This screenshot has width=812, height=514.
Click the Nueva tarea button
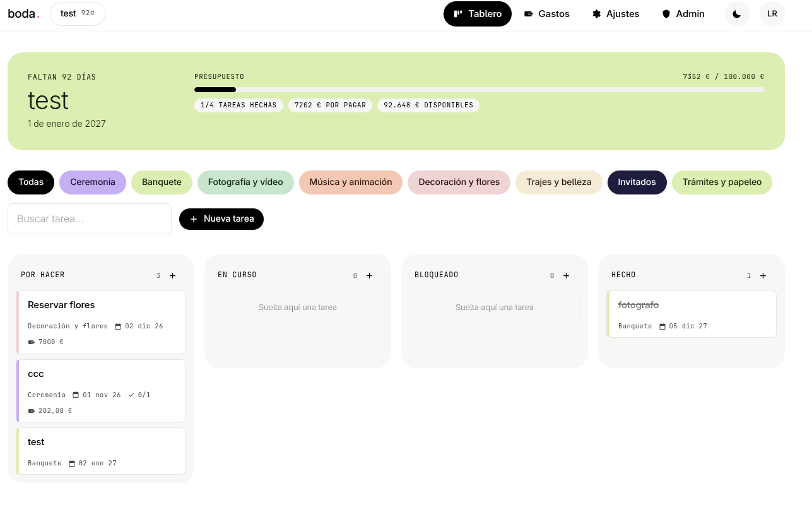click(x=221, y=219)
